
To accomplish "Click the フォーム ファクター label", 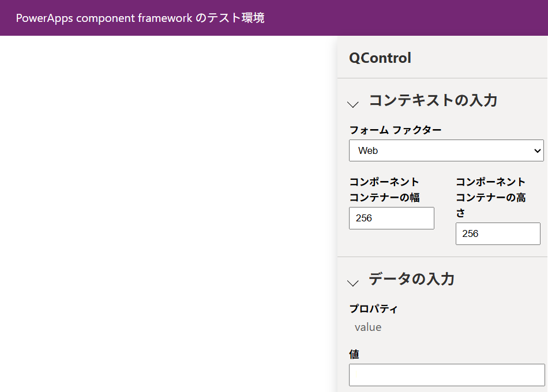I will click(x=395, y=130).
